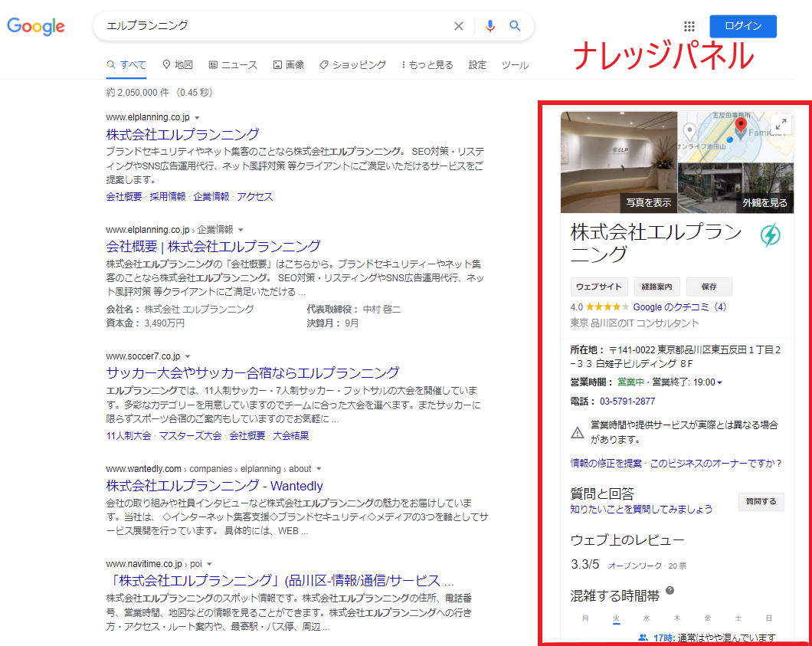812x646 pixels.
Task: Open 株式会社エルプランニング - Wantedly result
Action: [x=214, y=486]
